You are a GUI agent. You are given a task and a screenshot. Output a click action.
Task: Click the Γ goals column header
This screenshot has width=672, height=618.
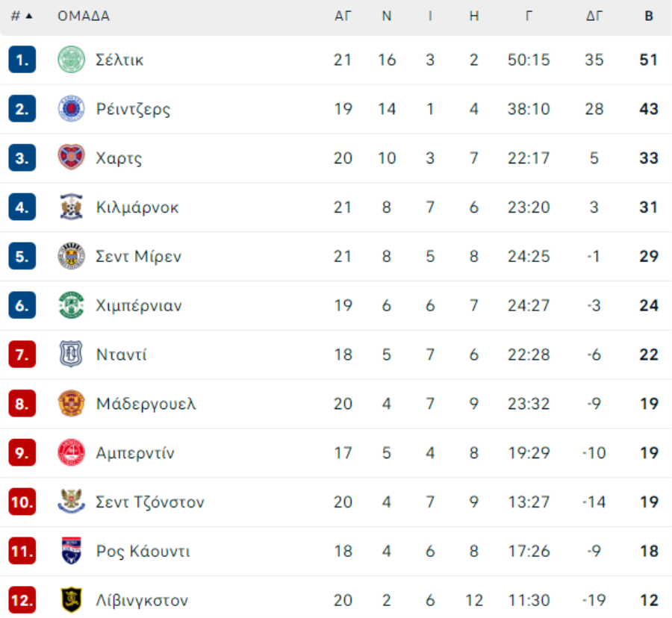coord(529,16)
